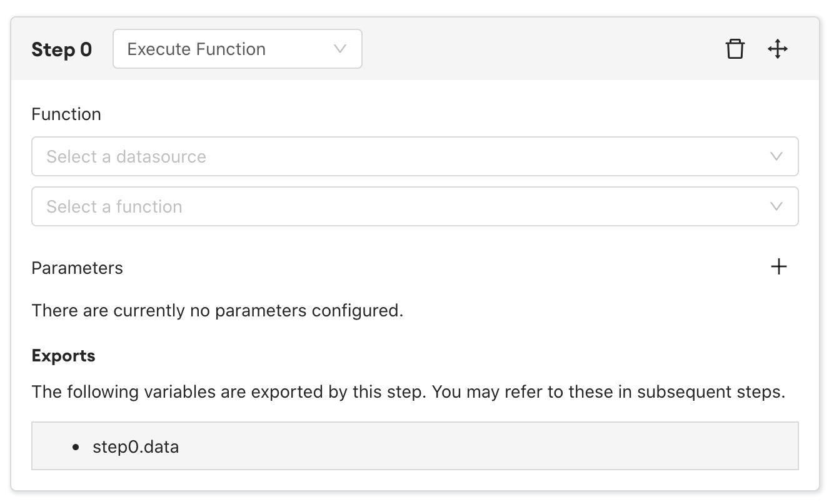Click the function field's chevron arrow
Viewport: 834px width, 504px height.
click(x=776, y=206)
